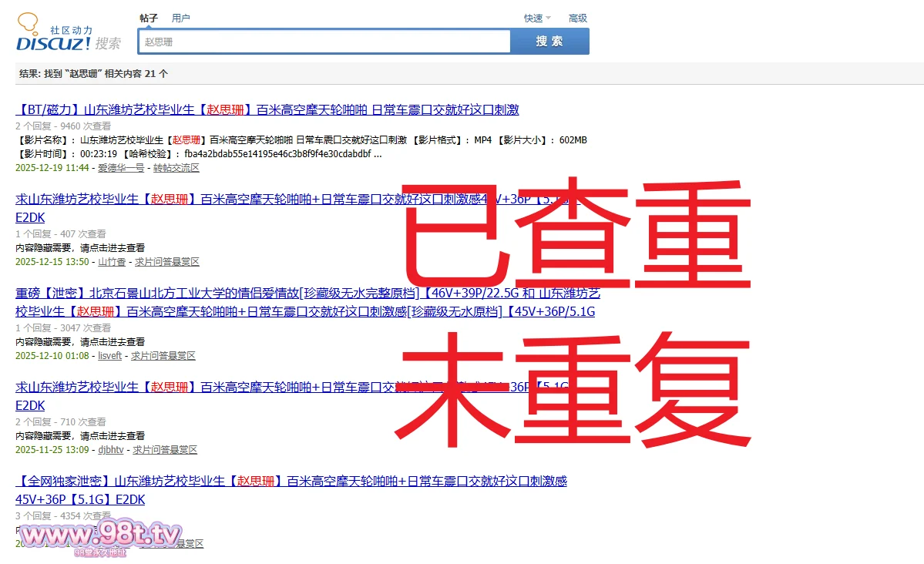Switch to the 帖子 search tab
Screen dimensions: 924x564
point(149,18)
